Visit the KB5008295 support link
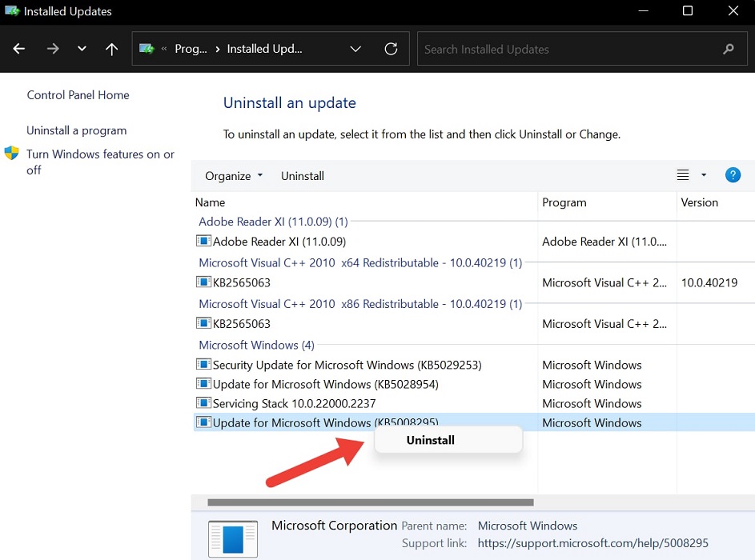 594,542
